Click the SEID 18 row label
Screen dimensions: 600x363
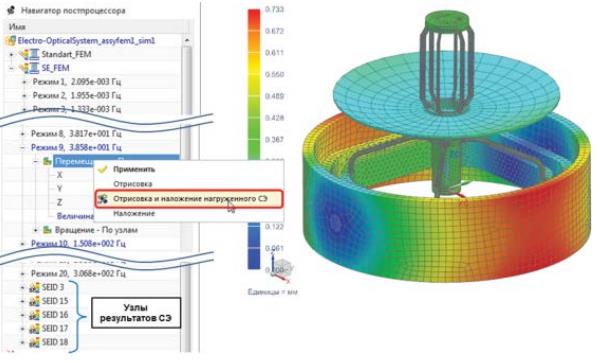[x=55, y=342]
